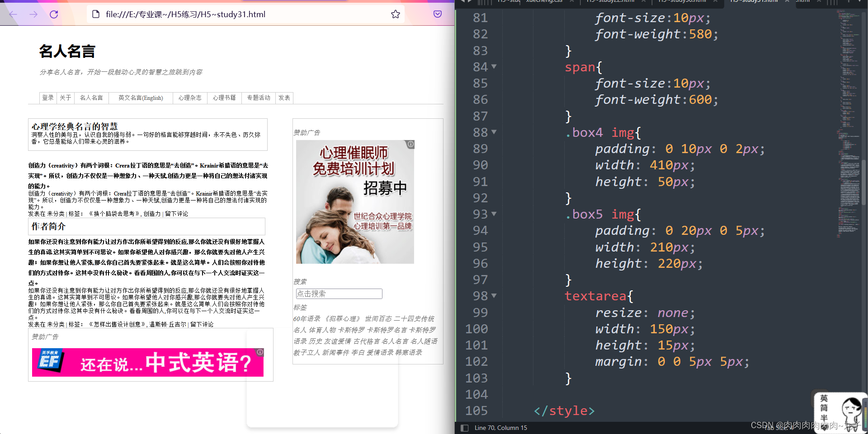
Task: Go forward in the browser
Action: 33,14
